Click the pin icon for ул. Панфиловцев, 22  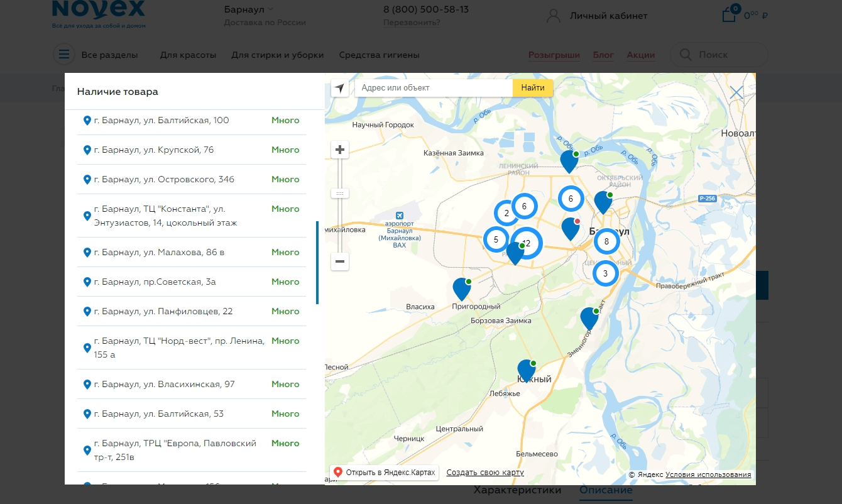[87, 311]
